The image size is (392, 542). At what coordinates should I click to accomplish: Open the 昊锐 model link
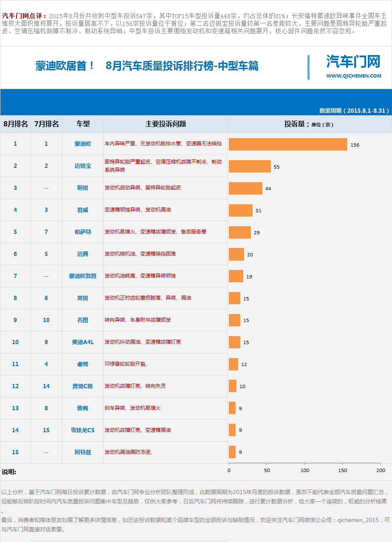point(83,298)
